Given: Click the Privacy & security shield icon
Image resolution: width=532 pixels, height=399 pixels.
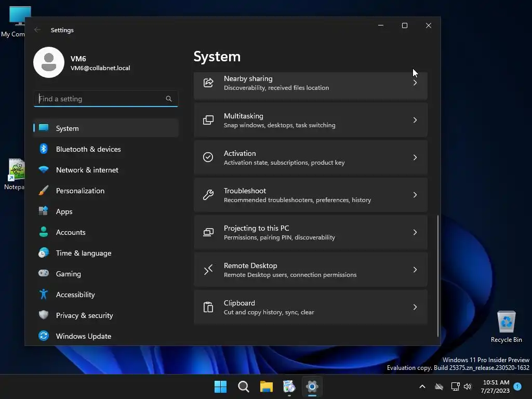Looking at the screenshot, I should pos(44,315).
